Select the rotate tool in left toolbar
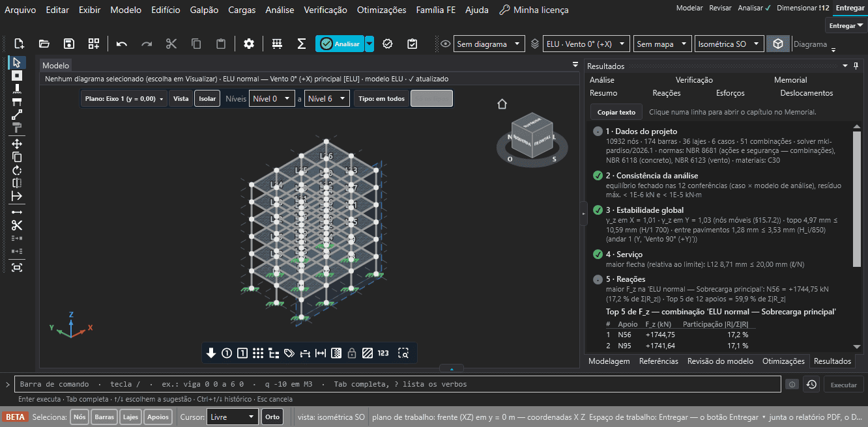The height and width of the screenshot is (427, 868). [17, 170]
